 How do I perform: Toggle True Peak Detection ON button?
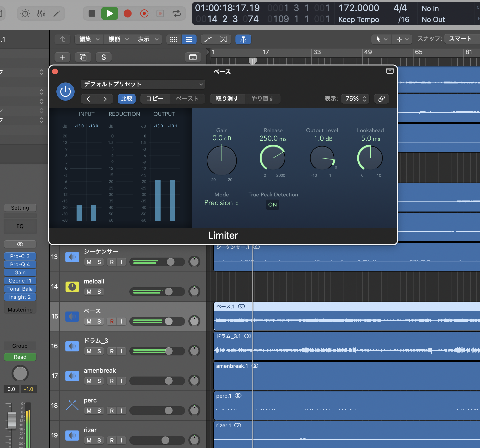coord(273,205)
